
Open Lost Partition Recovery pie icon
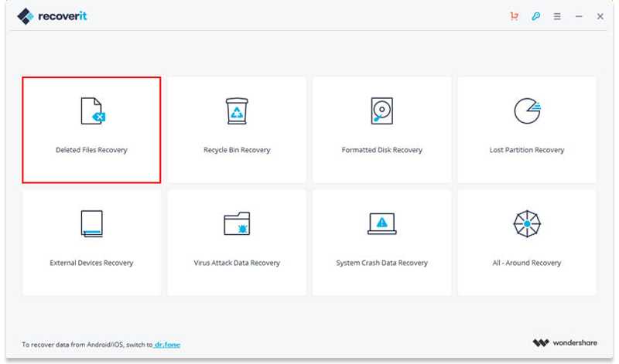click(527, 111)
